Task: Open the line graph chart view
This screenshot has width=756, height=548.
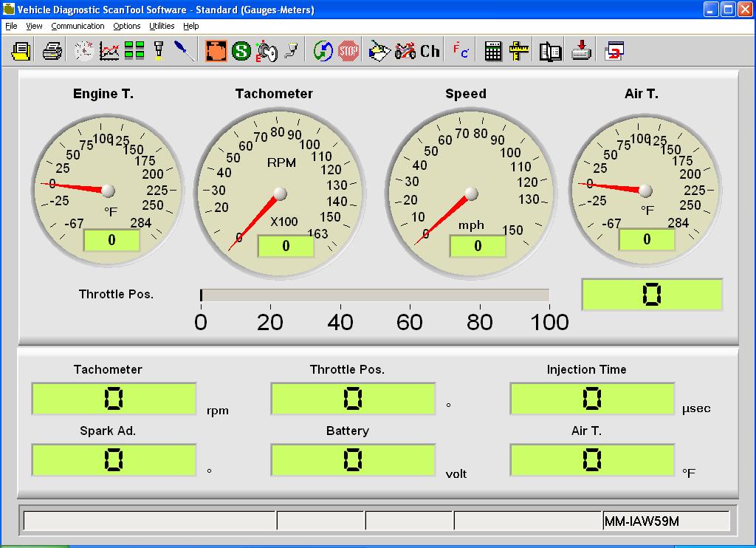Action: coord(109,51)
